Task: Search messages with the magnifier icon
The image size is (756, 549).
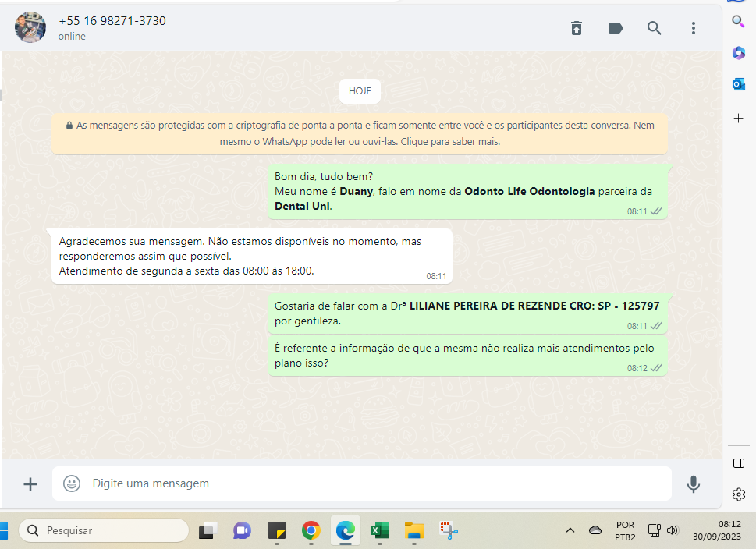Action: 655,28
